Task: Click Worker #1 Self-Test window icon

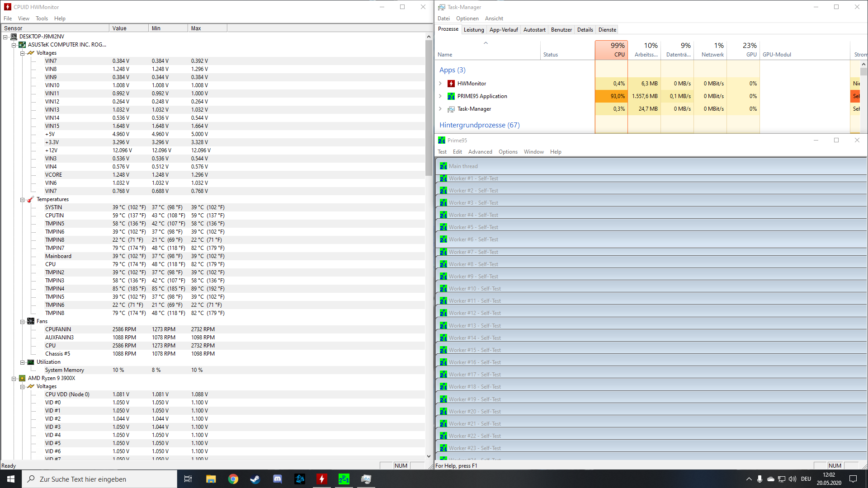Action: 443,178
